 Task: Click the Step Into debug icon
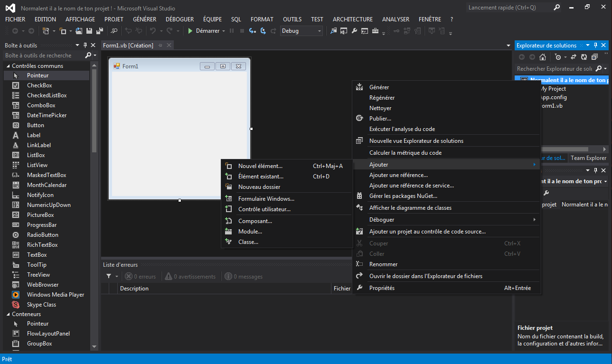[x=252, y=31]
